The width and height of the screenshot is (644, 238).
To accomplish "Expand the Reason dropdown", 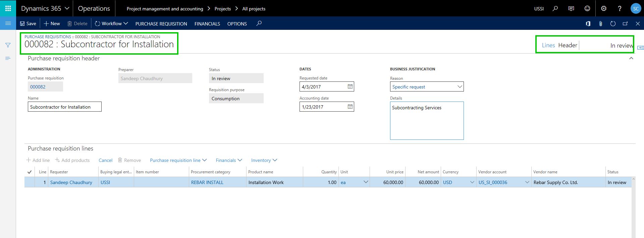I will coord(460,87).
